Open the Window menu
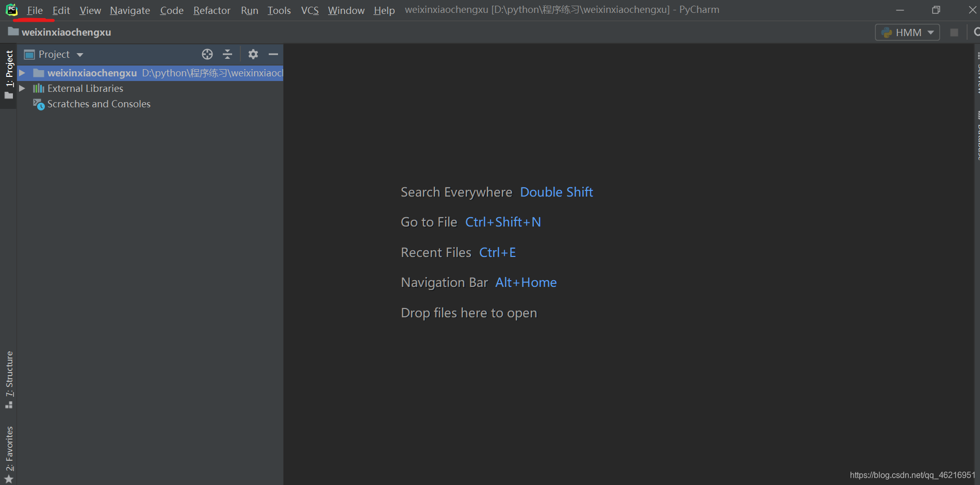 (x=346, y=10)
